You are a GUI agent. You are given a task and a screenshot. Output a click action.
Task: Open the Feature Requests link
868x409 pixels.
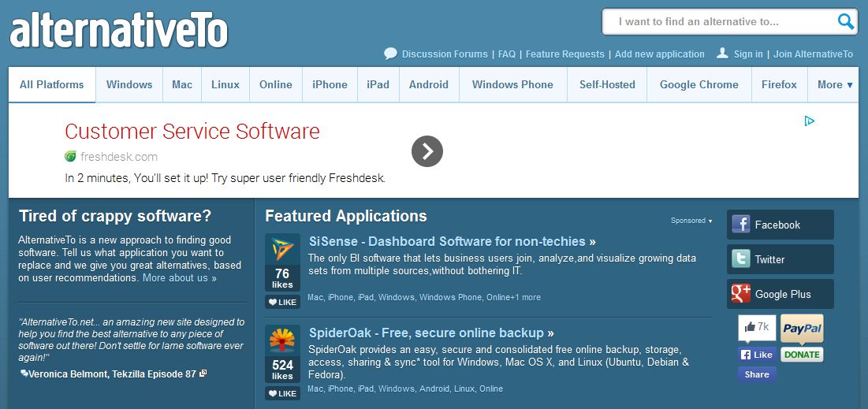(x=564, y=54)
